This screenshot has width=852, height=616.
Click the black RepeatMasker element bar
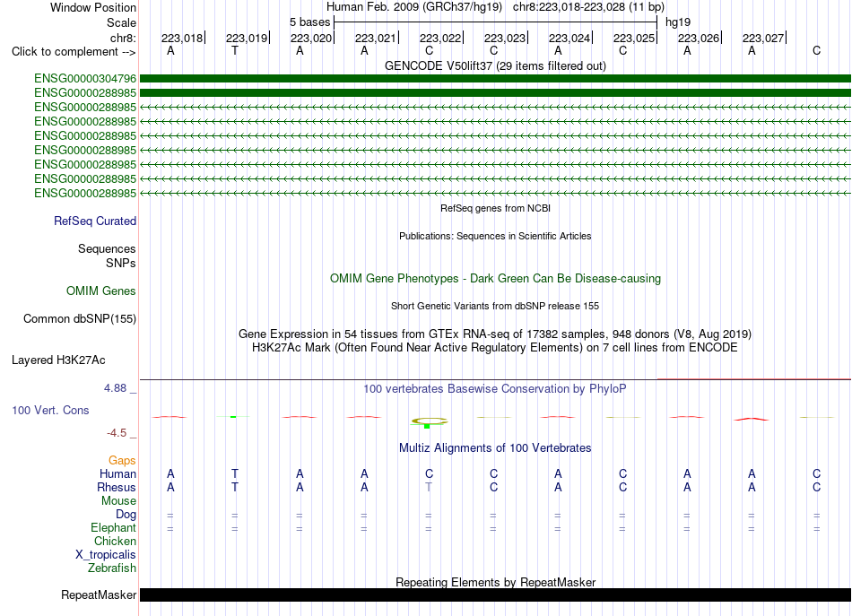click(495, 594)
